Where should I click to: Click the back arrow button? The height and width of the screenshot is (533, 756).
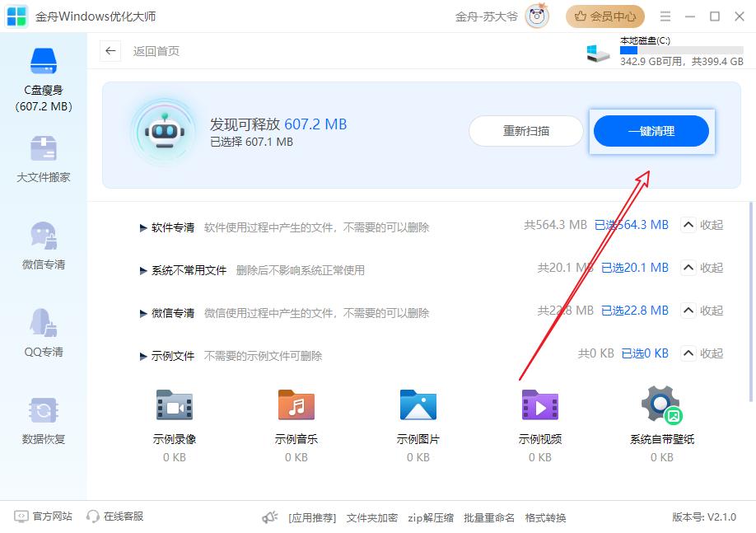tap(110, 51)
